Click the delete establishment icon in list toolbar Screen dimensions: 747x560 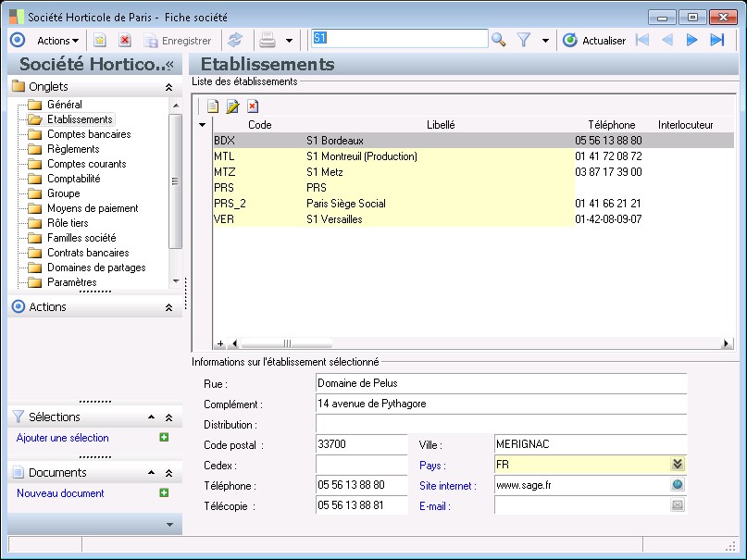(252, 106)
